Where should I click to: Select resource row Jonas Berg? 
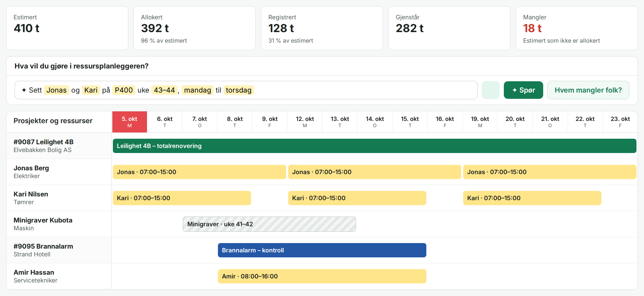[59, 172]
